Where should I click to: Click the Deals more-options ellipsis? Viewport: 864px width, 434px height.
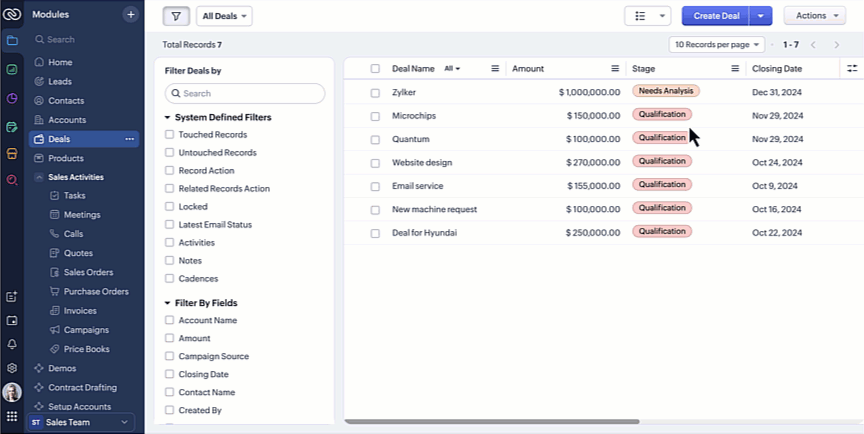tap(129, 139)
